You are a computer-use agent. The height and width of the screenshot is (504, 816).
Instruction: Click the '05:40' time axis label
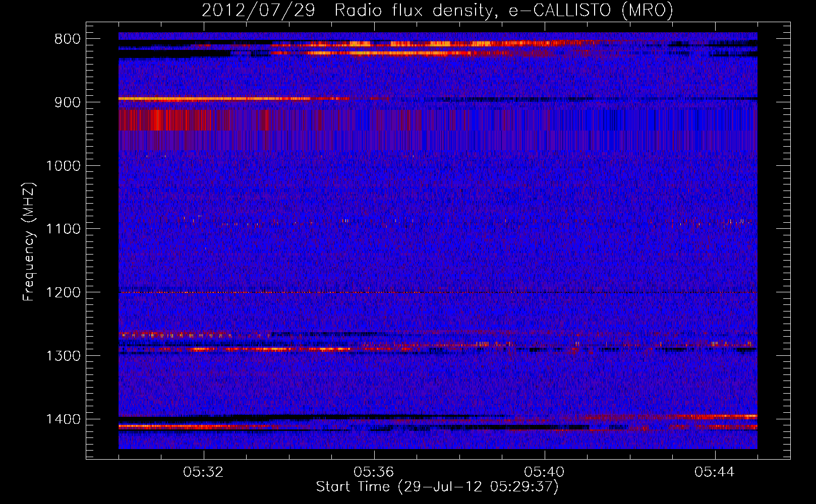tap(545, 472)
